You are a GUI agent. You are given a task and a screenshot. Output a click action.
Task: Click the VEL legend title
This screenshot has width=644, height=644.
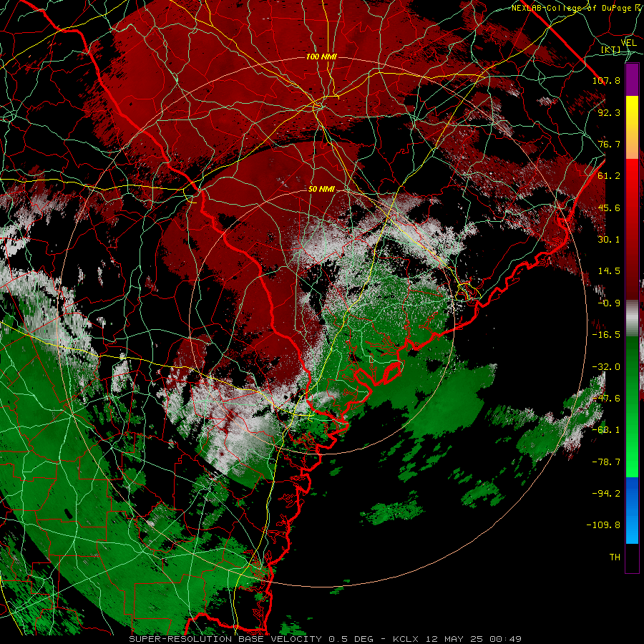click(628, 42)
